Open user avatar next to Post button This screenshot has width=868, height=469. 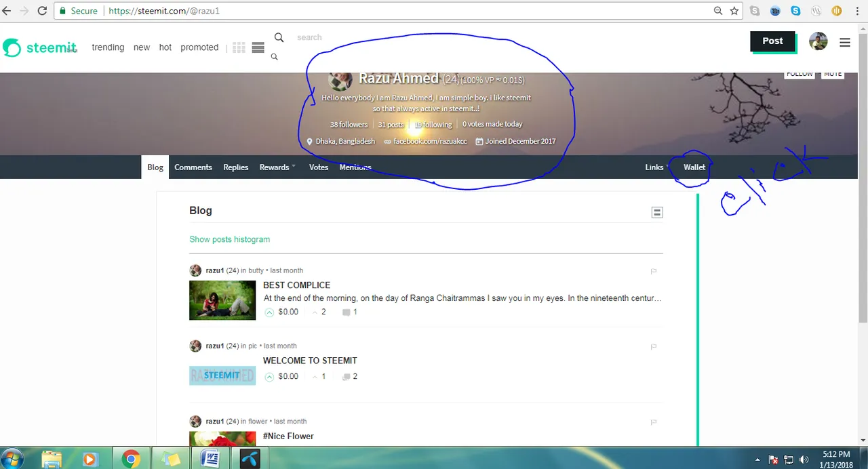click(818, 41)
